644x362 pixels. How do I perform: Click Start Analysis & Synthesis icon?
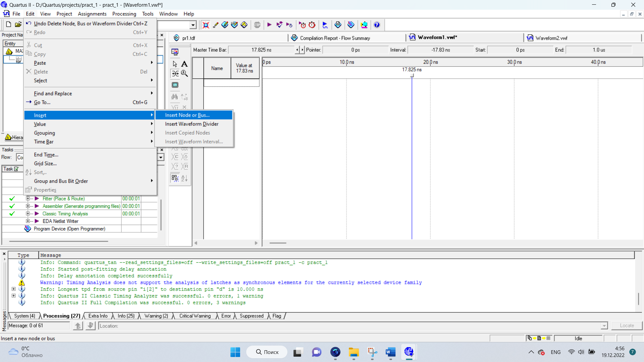click(279, 25)
